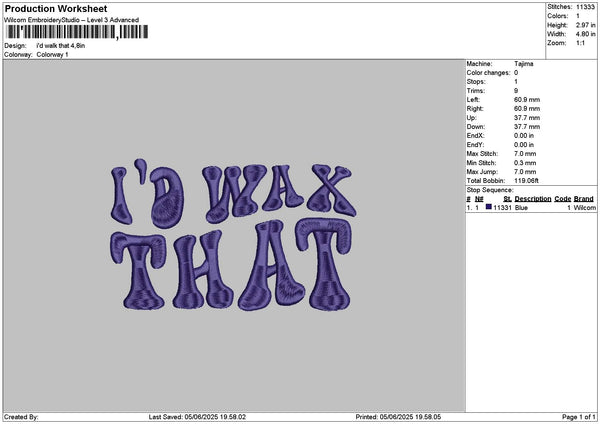Click the Height value 2.97 in
The width and height of the screenshot is (600, 424).
585,25
